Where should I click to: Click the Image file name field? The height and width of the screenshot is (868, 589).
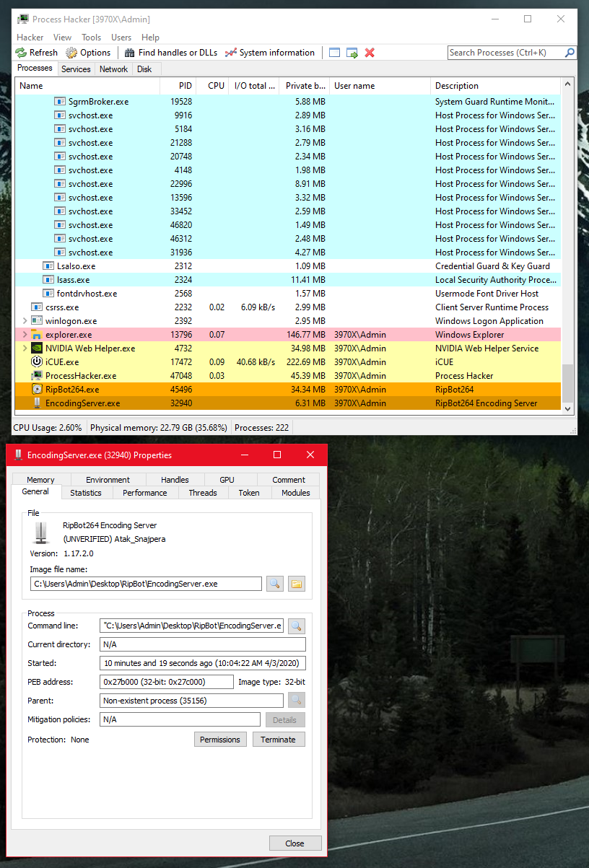click(146, 584)
